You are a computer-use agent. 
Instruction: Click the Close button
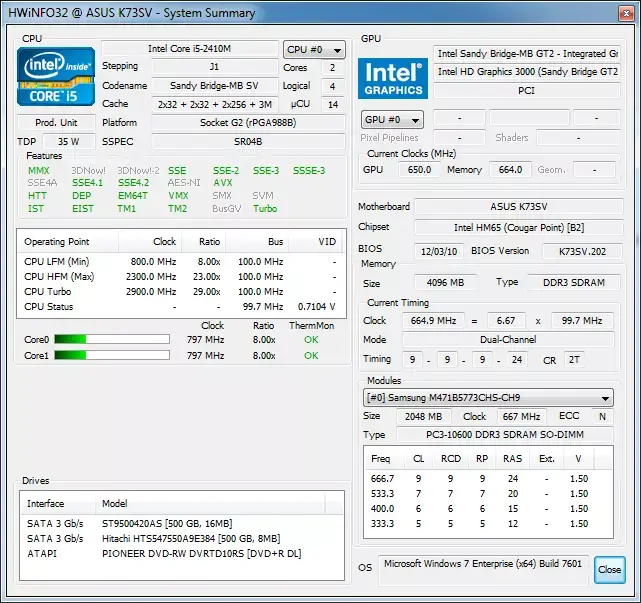pos(610,569)
